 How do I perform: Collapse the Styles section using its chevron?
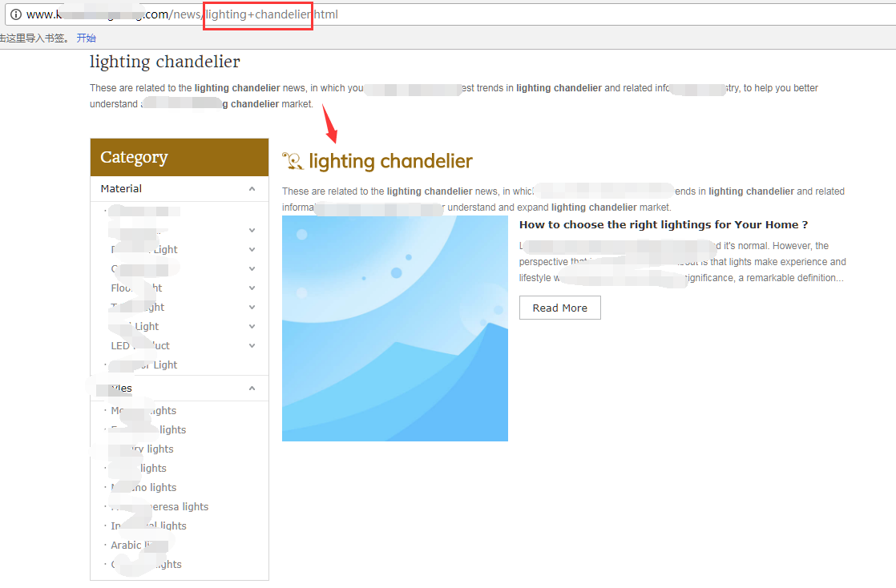[252, 389]
